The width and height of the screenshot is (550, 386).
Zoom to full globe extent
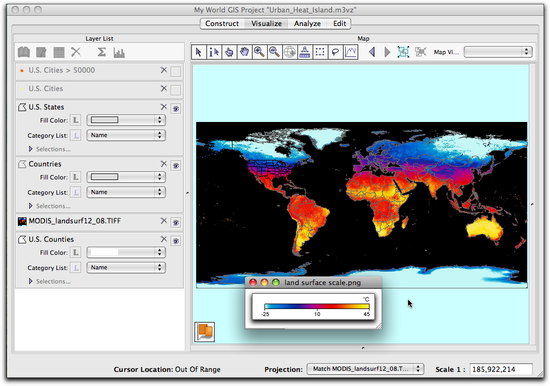tap(290, 52)
